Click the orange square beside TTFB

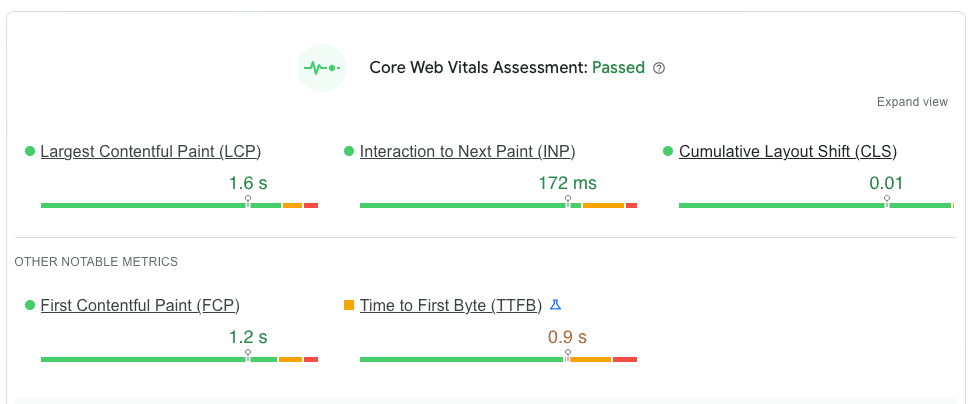(x=349, y=305)
